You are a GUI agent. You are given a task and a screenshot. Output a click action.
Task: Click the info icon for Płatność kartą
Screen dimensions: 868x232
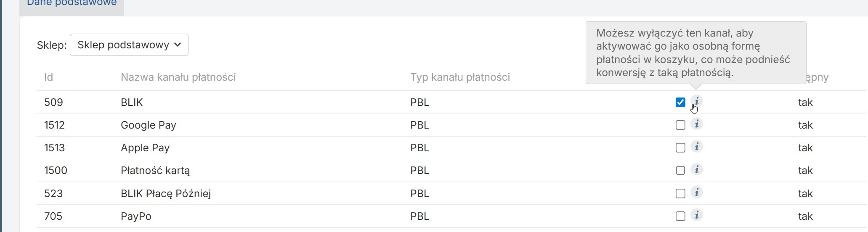point(697,169)
